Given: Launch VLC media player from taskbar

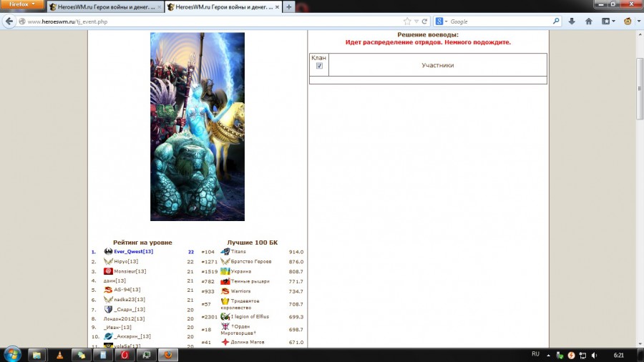Looking at the screenshot, I should (59, 355).
